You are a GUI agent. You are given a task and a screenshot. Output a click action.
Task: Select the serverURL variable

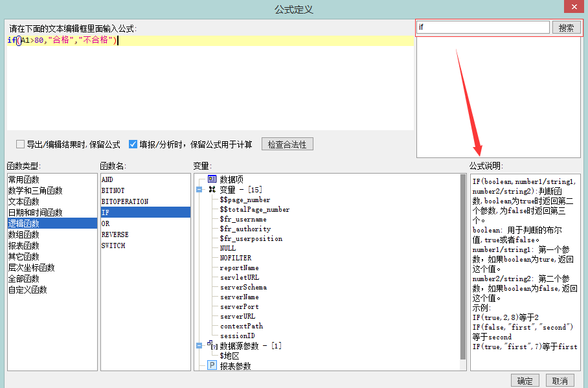point(238,316)
